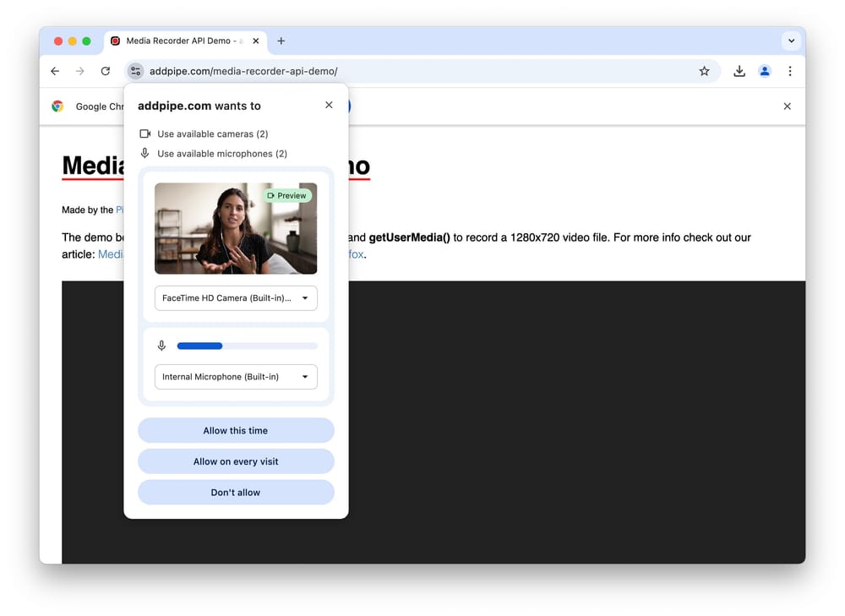Dismiss the Google Chrome infobar
The width and height of the screenshot is (845, 616).
point(787,106)
